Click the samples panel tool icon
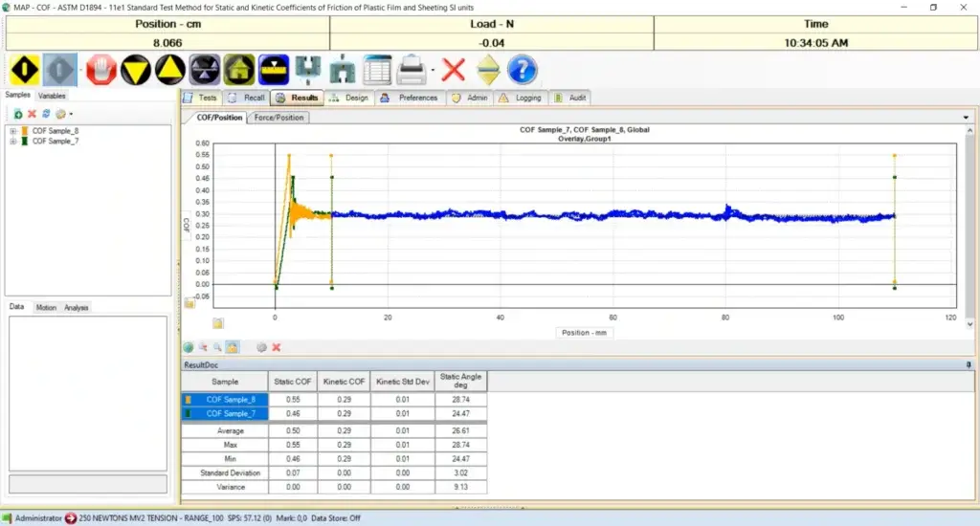The height and width of the screenshot is (526, 980). [60, 114]
